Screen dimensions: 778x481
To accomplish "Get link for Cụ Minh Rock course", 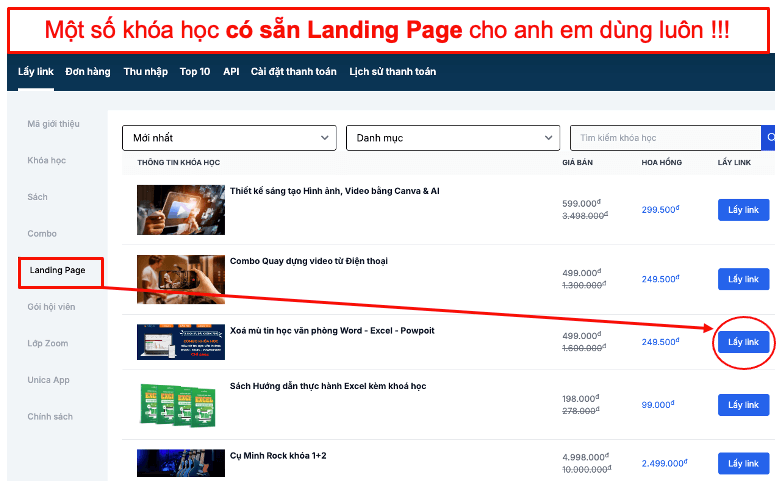I will [x=743, y=464].
